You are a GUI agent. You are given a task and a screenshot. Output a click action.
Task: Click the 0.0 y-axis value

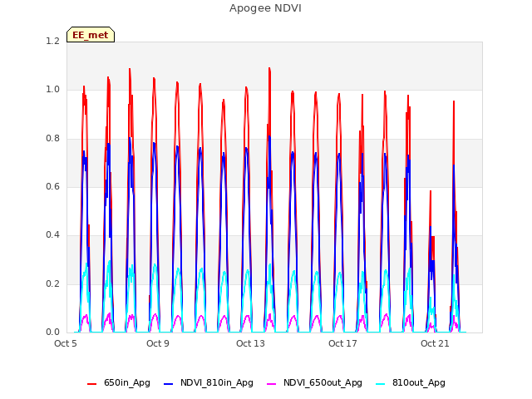(52, 332)
